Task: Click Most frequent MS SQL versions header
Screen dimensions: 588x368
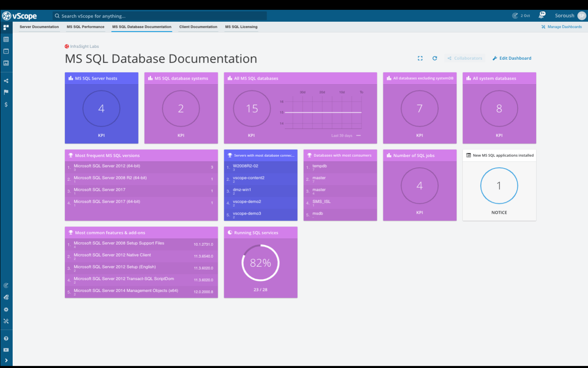Action: coord(141,155)
